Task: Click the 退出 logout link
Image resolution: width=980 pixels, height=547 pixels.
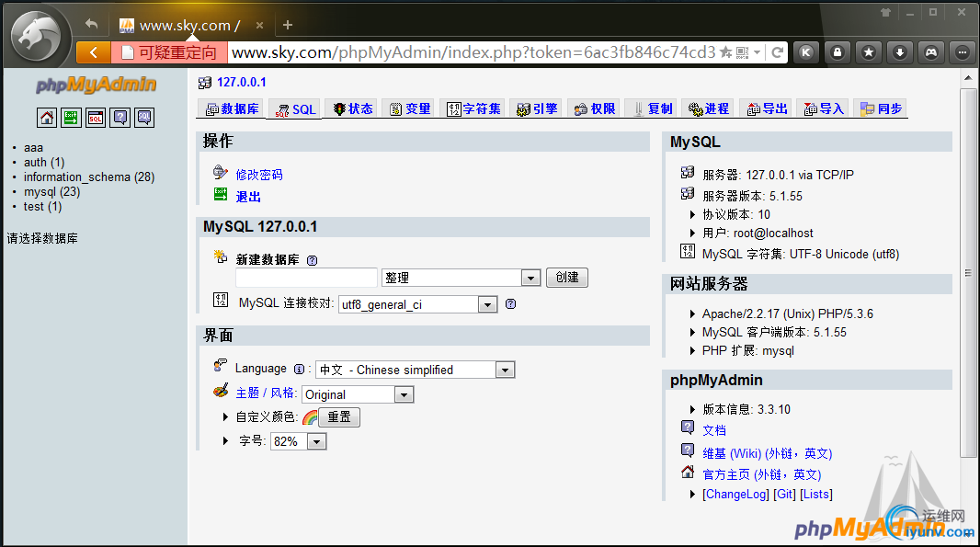Action: pyautogui.click(x=248, y=197)
